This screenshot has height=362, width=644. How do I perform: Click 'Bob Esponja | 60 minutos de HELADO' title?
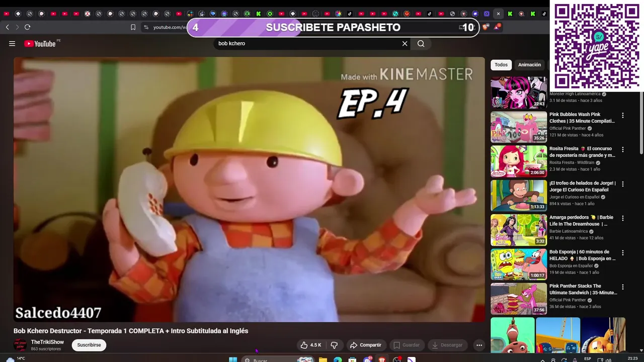click(x=582, y=255)
